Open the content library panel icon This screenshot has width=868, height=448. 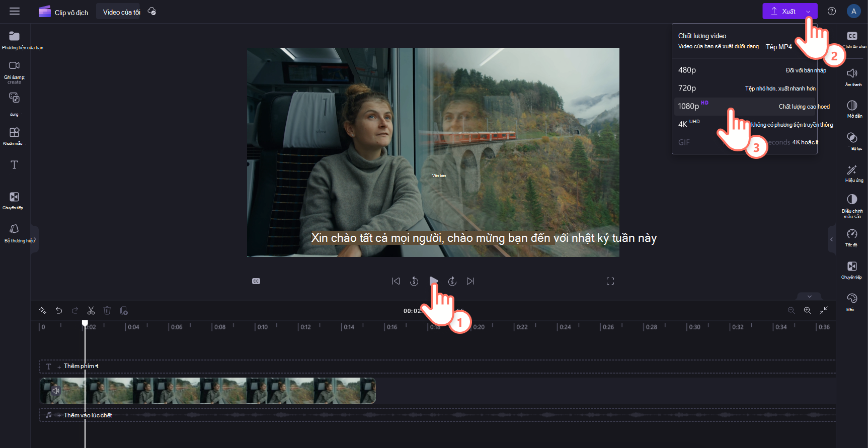click(15, 98)
